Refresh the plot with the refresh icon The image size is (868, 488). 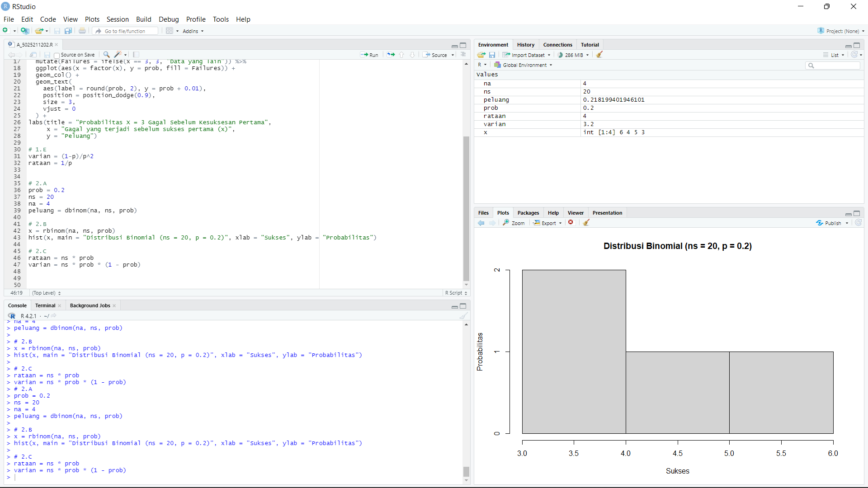click(x=858, y=222)
